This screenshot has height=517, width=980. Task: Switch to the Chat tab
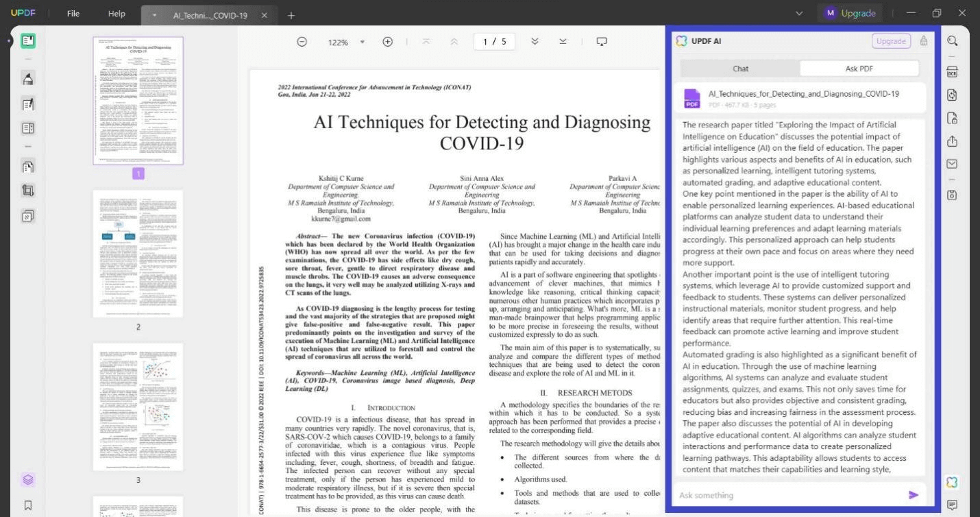click(x=740, y=69)
